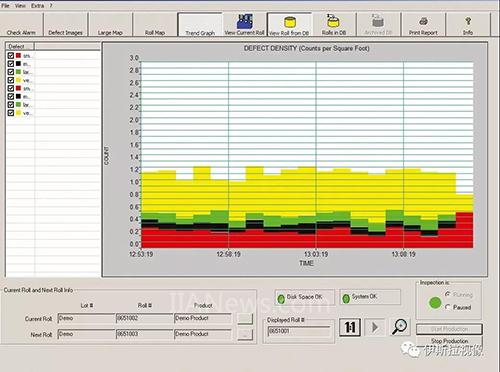
Task: Toggle the last defect checkbox in list
Action: click(11, 113)
